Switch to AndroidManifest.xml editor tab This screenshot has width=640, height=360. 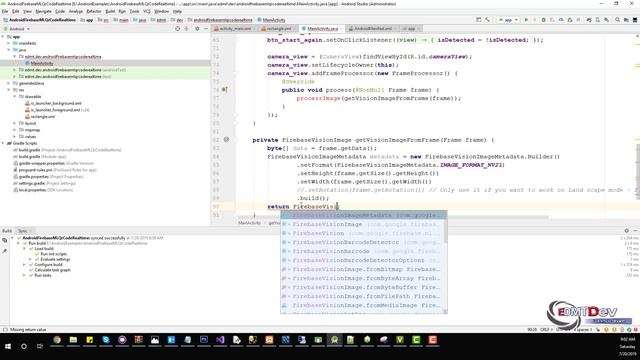click(x=372, y=29)
